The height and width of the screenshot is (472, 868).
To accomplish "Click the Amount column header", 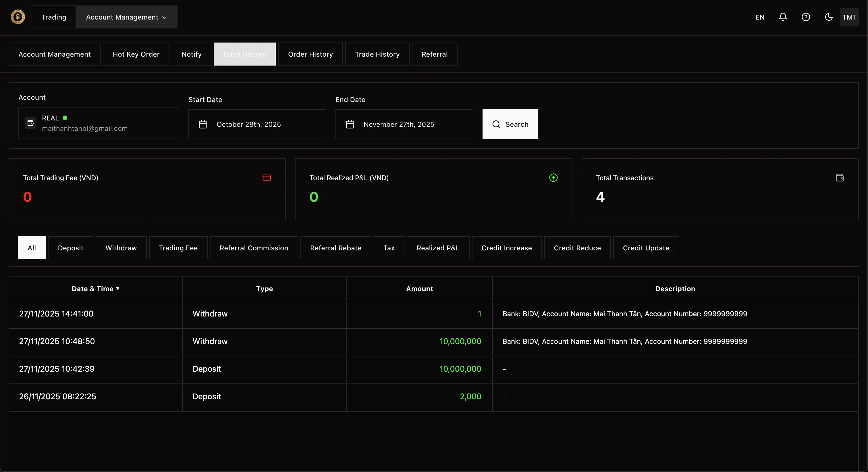I will tap(419, 289).
